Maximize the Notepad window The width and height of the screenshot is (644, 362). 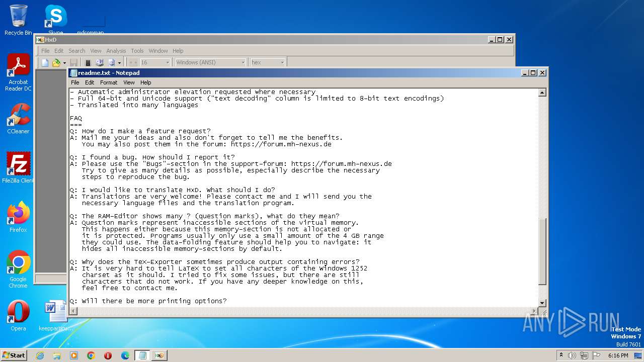(x=533, y=73)
